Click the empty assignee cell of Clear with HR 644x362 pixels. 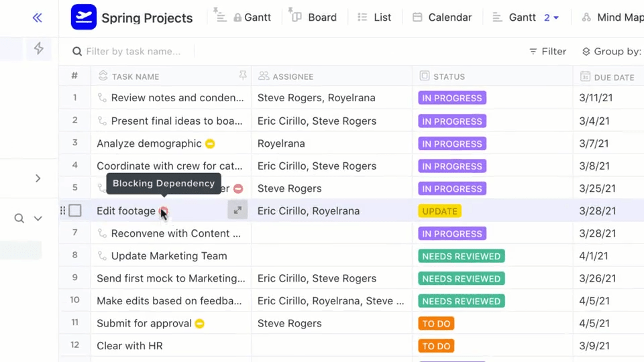pos(332,346)
